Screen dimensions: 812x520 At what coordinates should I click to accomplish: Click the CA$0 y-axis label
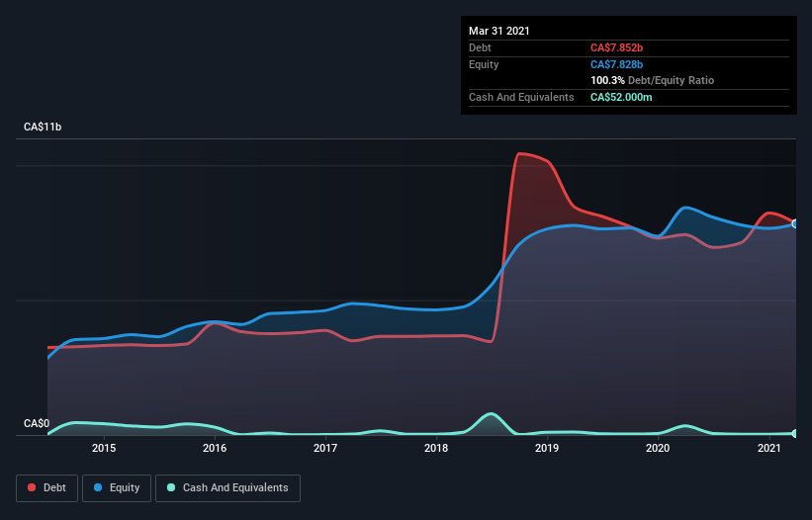tap(37, 423)
